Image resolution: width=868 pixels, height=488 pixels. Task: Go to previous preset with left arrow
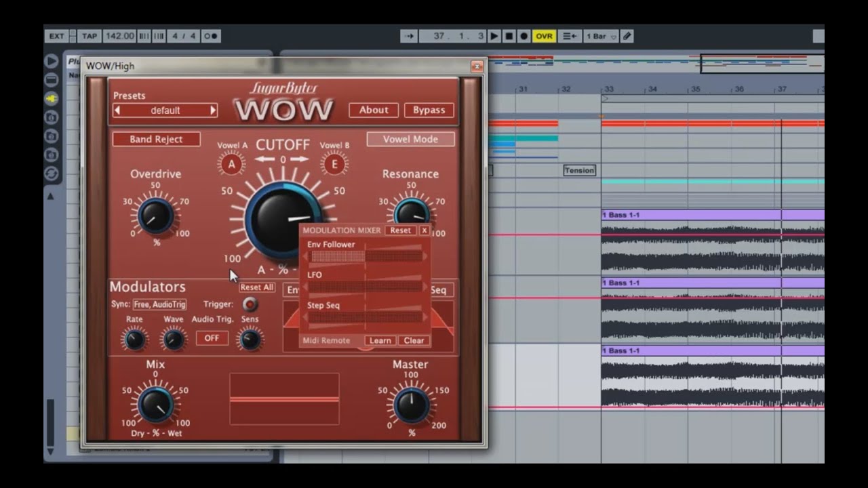[x=117, y=110]
